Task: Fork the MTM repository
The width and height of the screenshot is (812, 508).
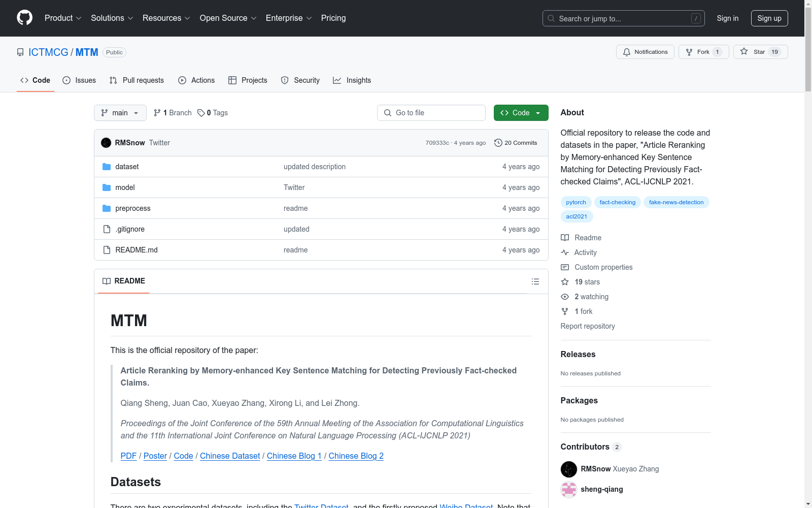Action: pyautogui.click(x=703, y=52)
